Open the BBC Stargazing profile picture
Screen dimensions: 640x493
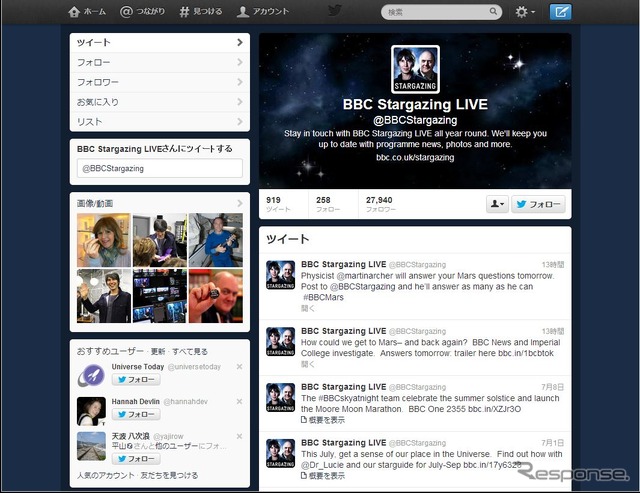click(415, 69)
